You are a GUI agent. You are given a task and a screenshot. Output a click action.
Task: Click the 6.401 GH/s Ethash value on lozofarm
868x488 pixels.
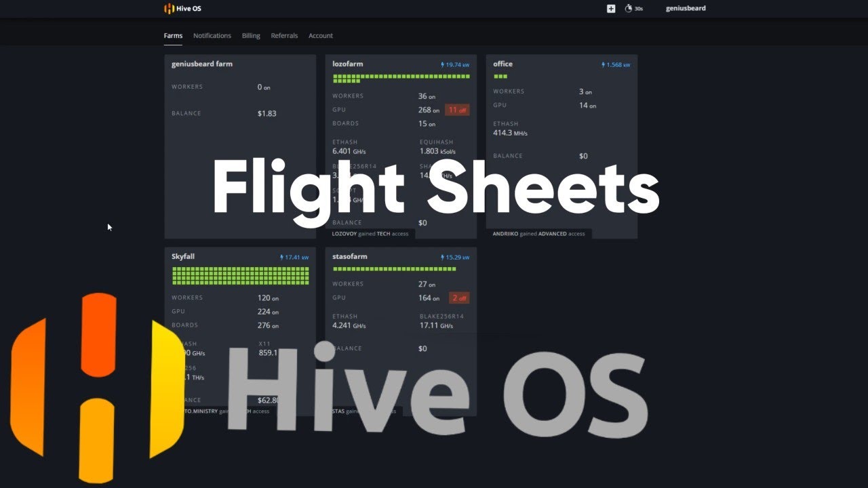[x=349, y=151]
